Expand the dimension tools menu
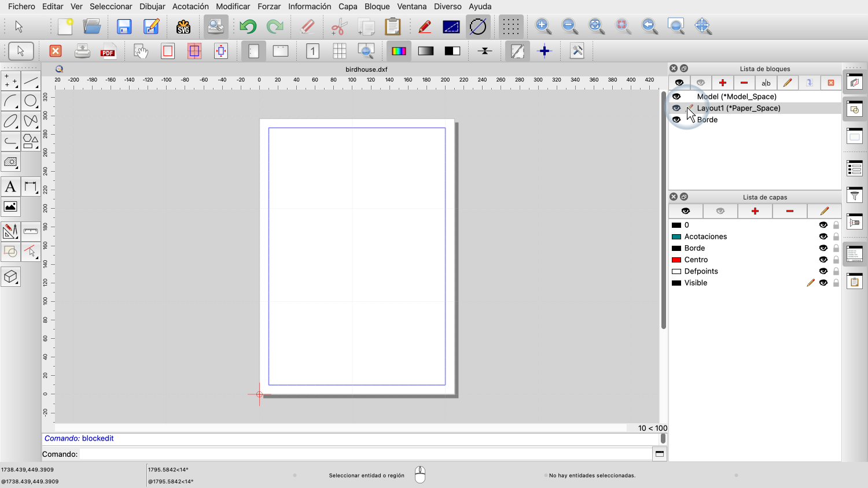868x488 pixels. point(31,187)
